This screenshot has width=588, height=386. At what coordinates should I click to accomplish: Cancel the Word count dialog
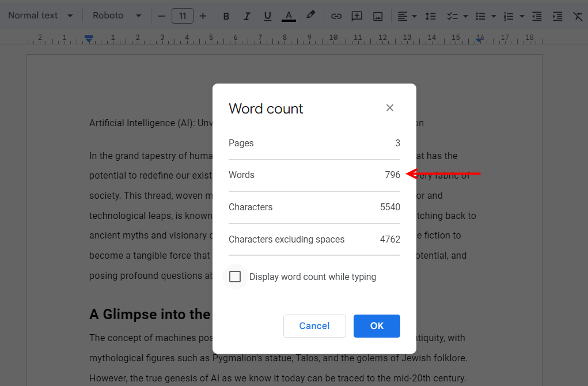[x=314, y=326]
